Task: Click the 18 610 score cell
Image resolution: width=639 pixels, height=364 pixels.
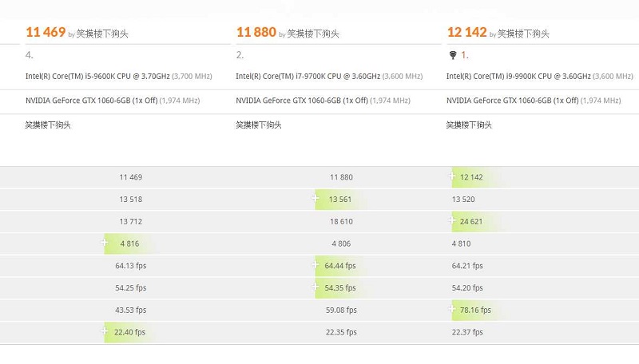Action: 341,221
